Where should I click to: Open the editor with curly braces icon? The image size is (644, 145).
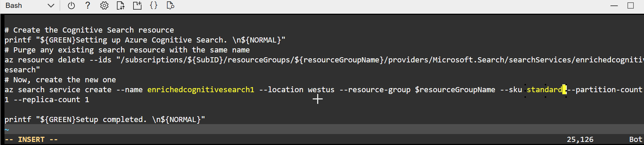click(x=154, y=5)
